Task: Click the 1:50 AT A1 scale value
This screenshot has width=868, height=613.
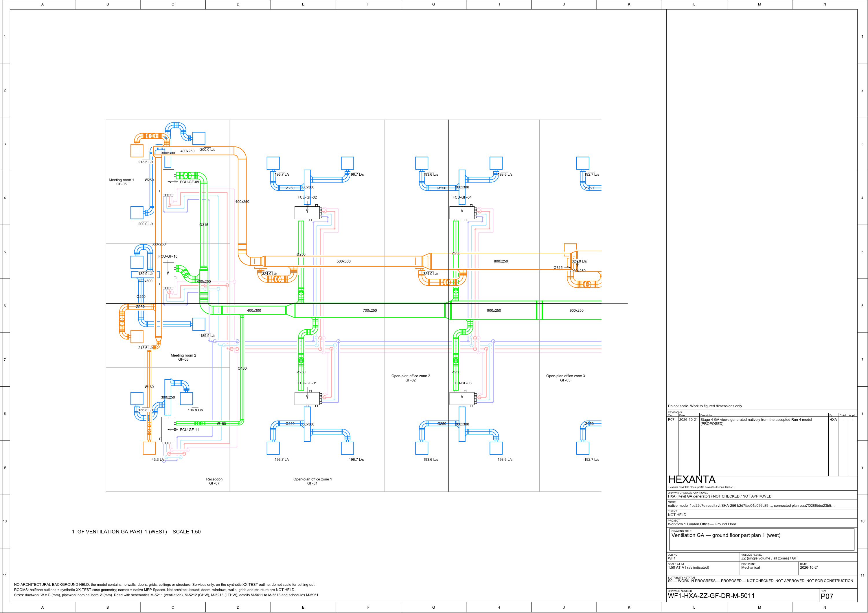Action: tap(688, 568)
